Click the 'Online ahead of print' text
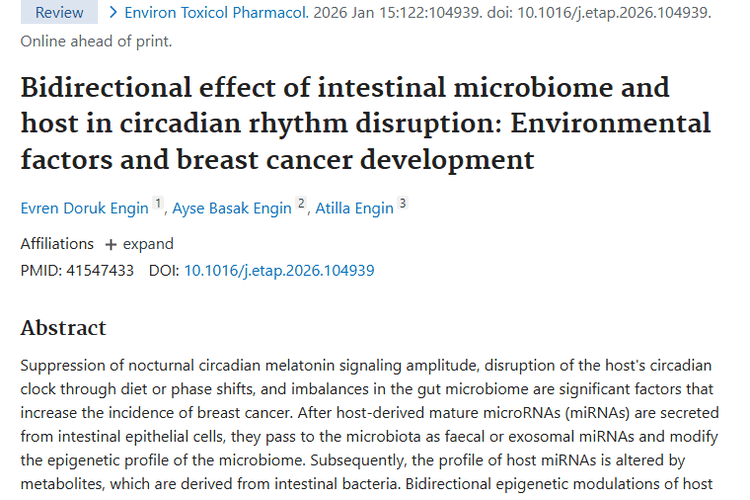Image resolution: width=750 pixels, height=500 pixels. [96, 41]
